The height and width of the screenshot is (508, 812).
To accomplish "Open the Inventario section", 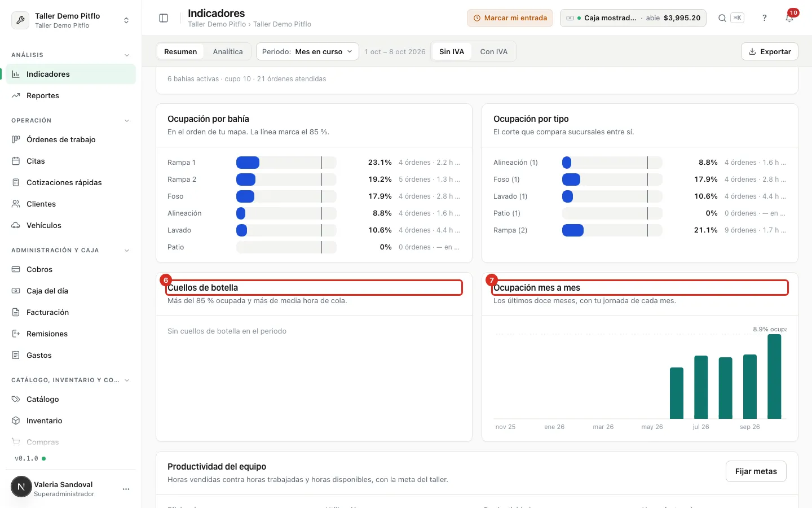I will coord(70,421).
